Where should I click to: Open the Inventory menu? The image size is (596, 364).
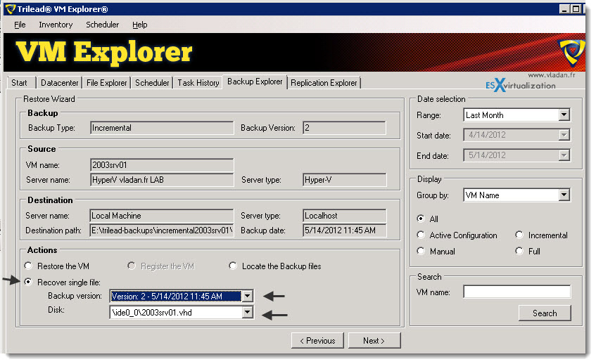click(x=56, y=25)
